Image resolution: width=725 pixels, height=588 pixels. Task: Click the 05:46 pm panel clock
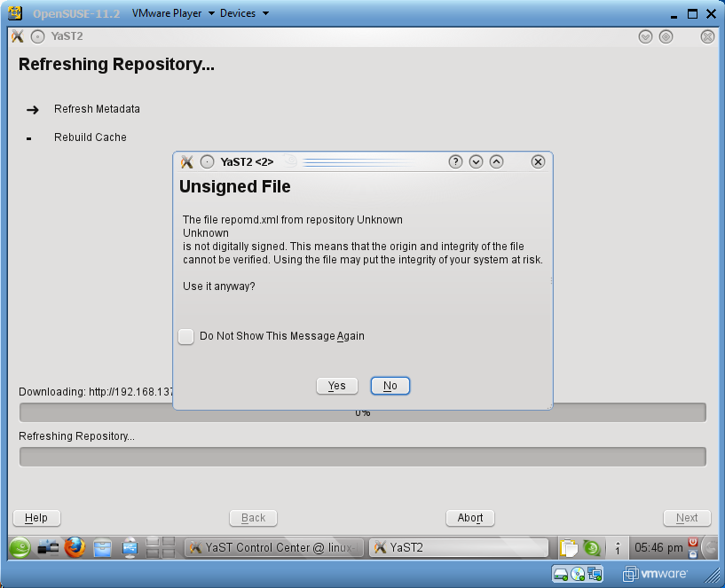tap(657, 548)
